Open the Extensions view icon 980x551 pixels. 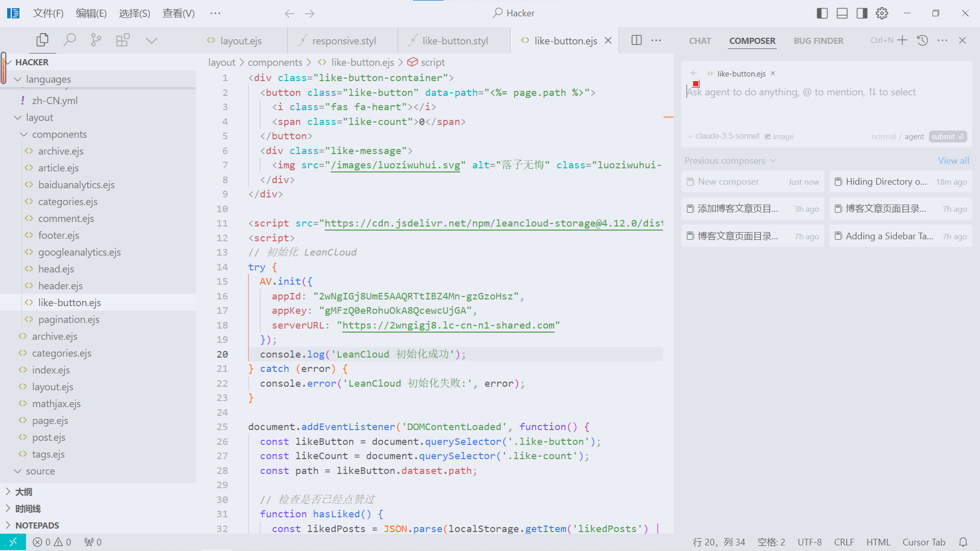pos(122,40)
